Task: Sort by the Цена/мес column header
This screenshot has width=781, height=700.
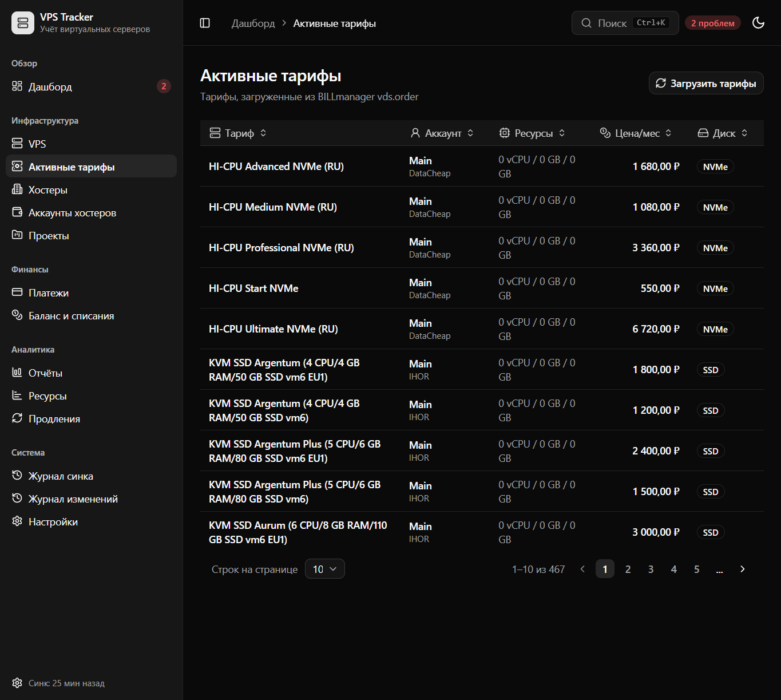Action: (636, 133)
